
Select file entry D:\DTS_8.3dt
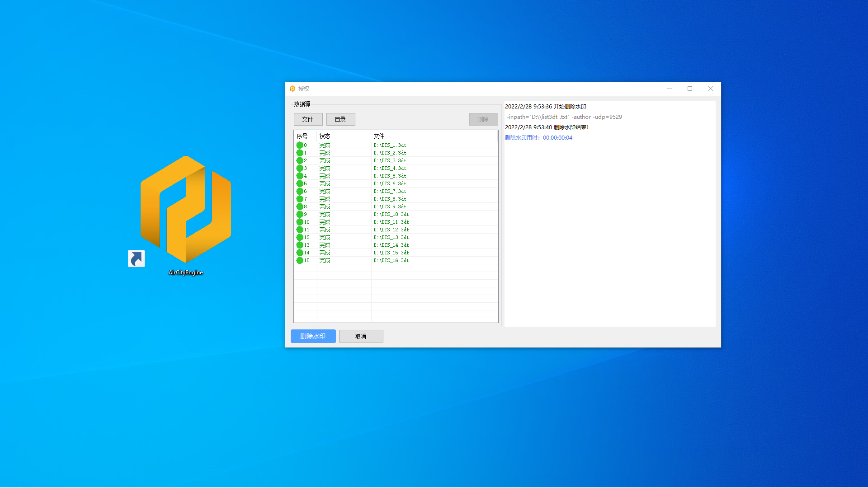(x=390, y=199)
